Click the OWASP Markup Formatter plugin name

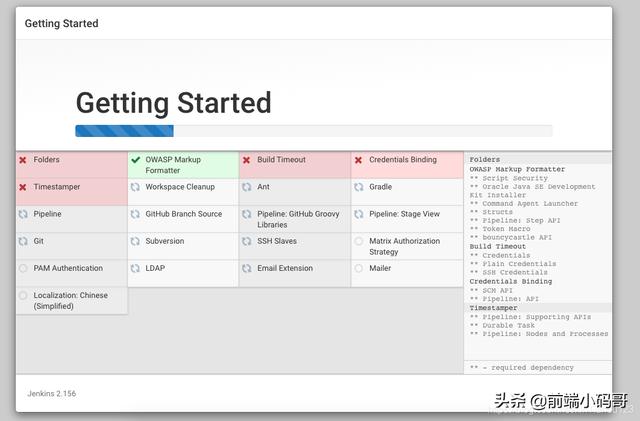coord(173,165)
